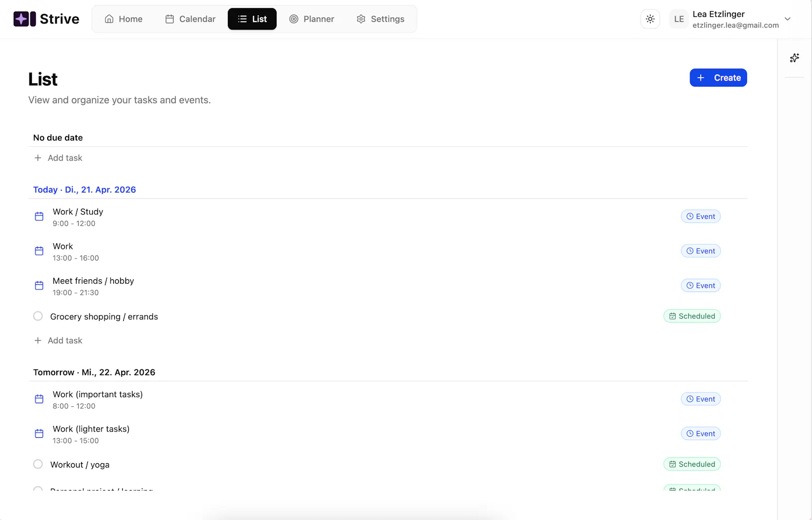The image size is (812, 520).
Task: Mark Workout / yoga as complete
Action: click(38, 464)
